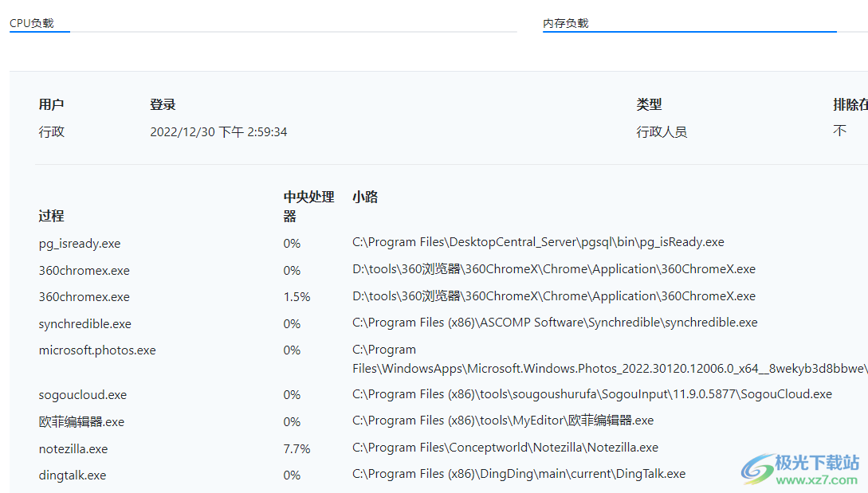Screen dimensions: 868x493
Task: Select the notezilla.exe process entry
Action: (73, 448)
